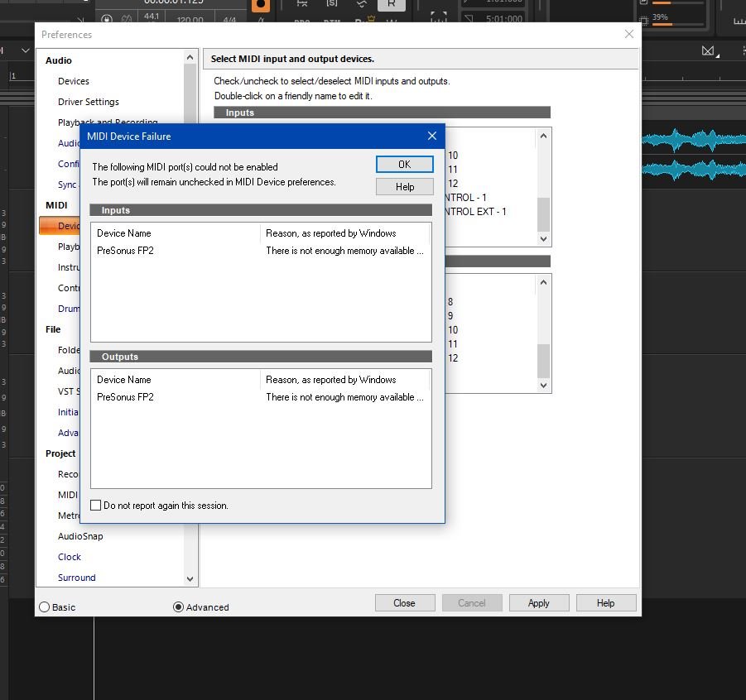Click MIDI Inputs list scroll up arrow
Screen dimensions: 746x700
tap(543, 136)
